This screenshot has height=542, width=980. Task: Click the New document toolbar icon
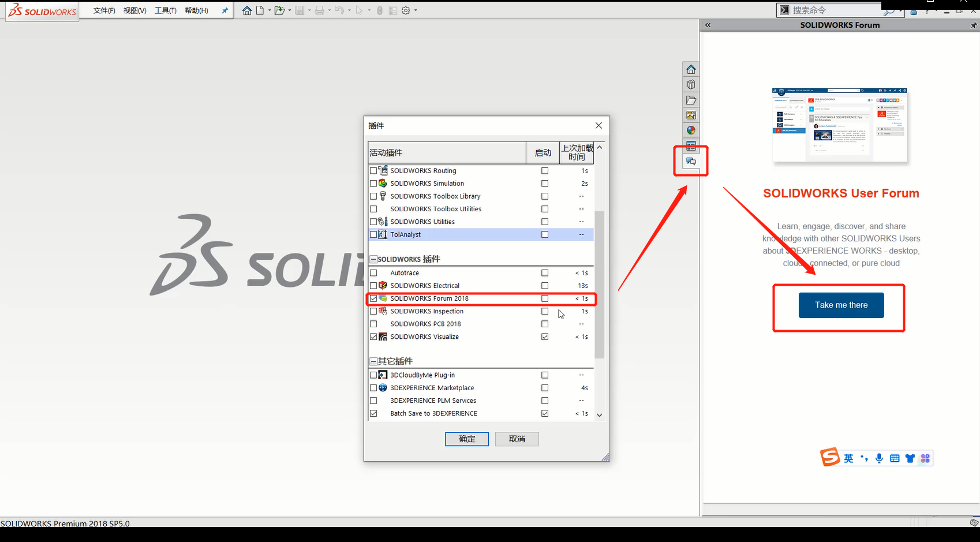point(260,10)
